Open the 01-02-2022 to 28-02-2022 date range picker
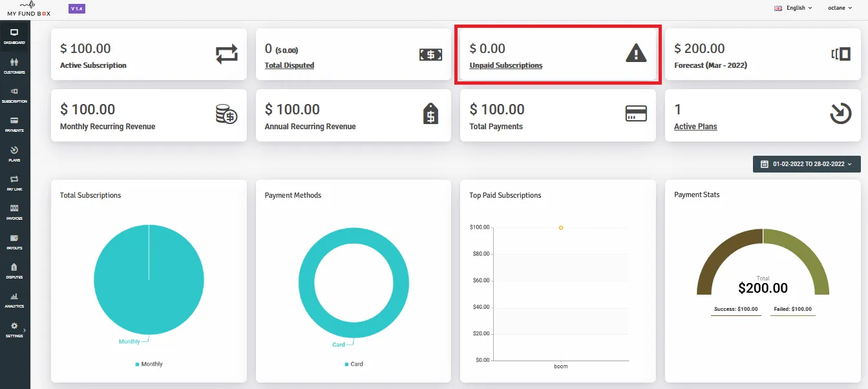This screenshot has height=389, width=868. click(807, 164)
